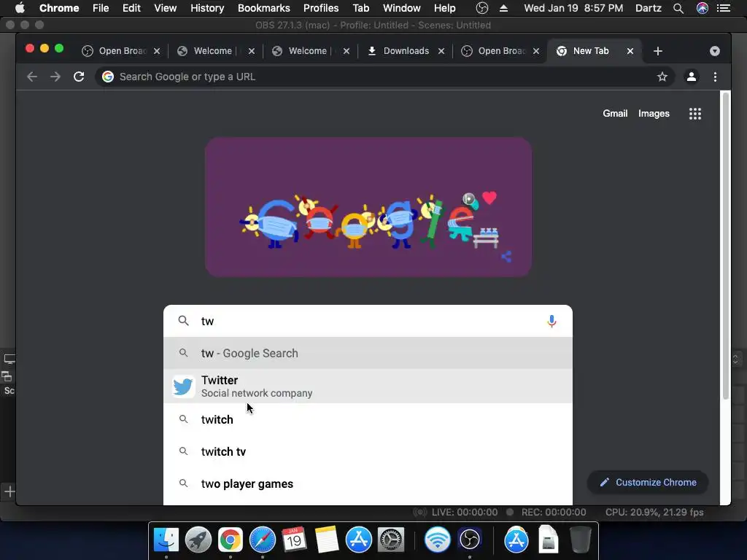Click the Chrome page vertical scrollbar
Viewport: 747px width, 560px height.
[x=726, y=245]
